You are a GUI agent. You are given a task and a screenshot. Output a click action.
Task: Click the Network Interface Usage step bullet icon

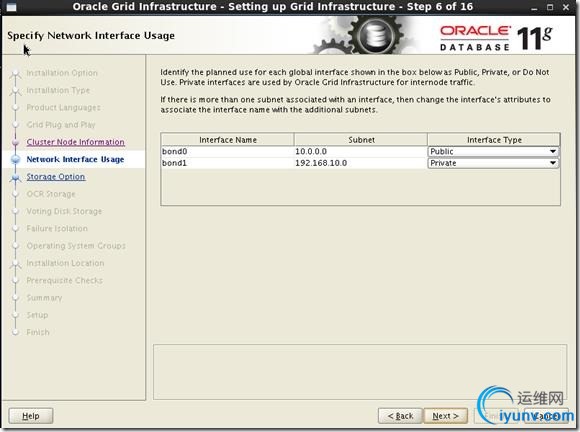[x=16, y=159]
